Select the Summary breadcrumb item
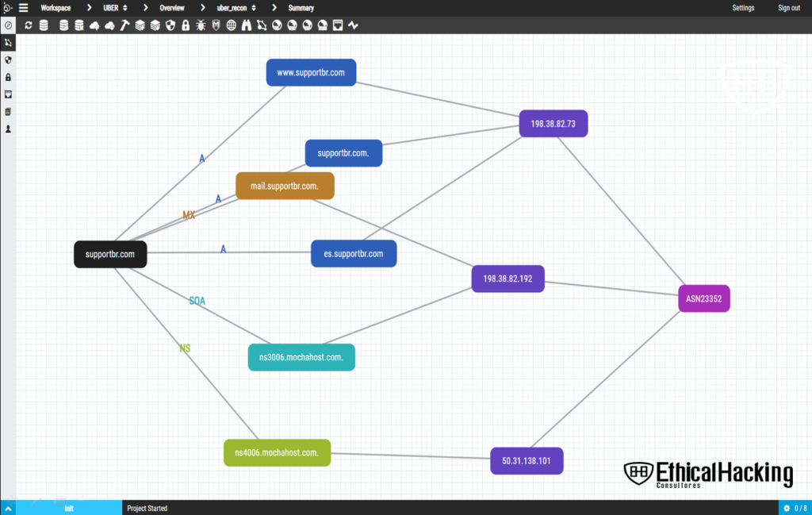The width and height of the screenshot is (812, 515). 301,8
